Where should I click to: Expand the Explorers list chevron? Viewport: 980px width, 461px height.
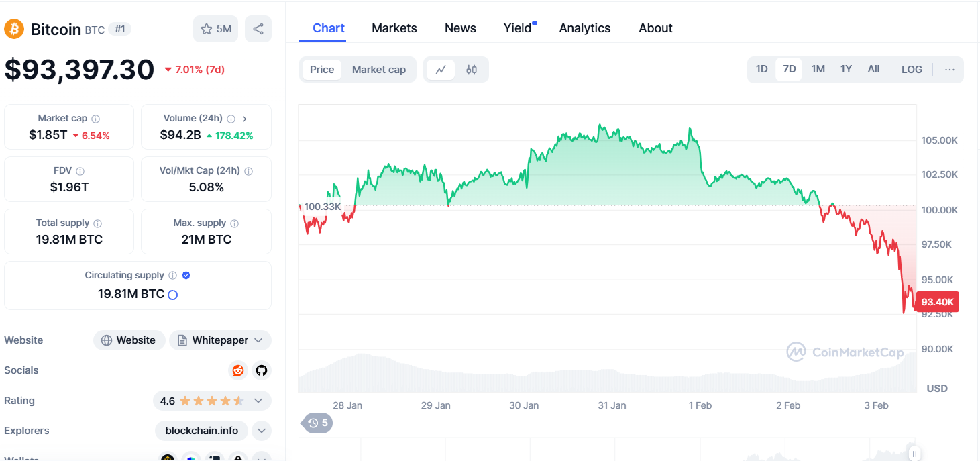click(262, 431)
